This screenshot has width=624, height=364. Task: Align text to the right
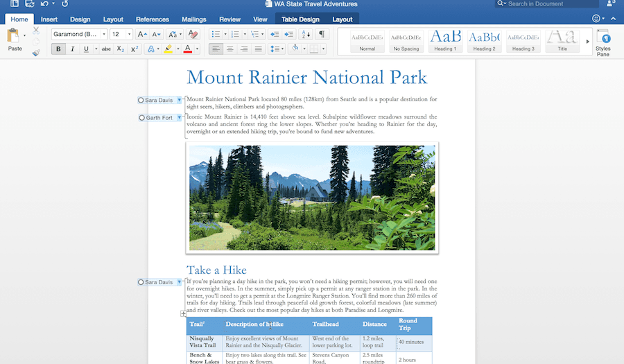tap(244, 49)
